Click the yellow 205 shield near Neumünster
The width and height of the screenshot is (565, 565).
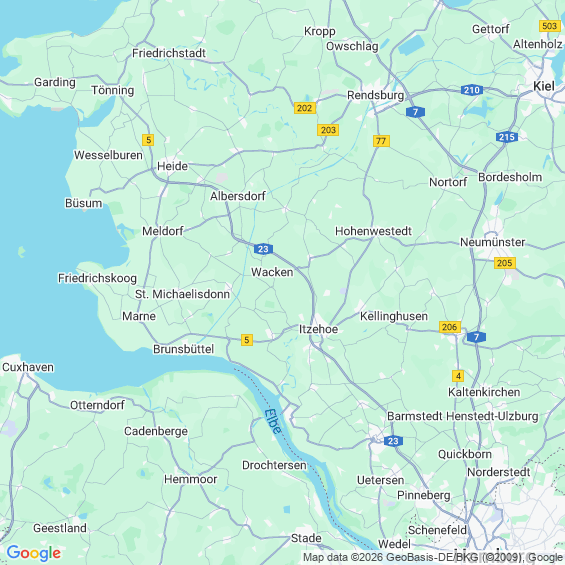[504, 263]
